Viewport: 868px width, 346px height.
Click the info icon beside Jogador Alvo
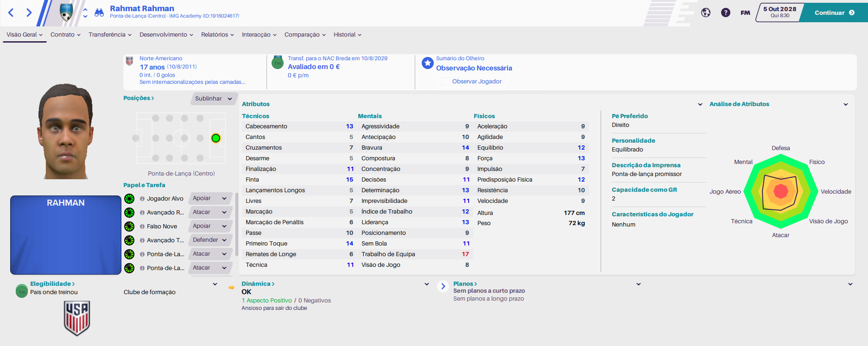coord(142,199)
